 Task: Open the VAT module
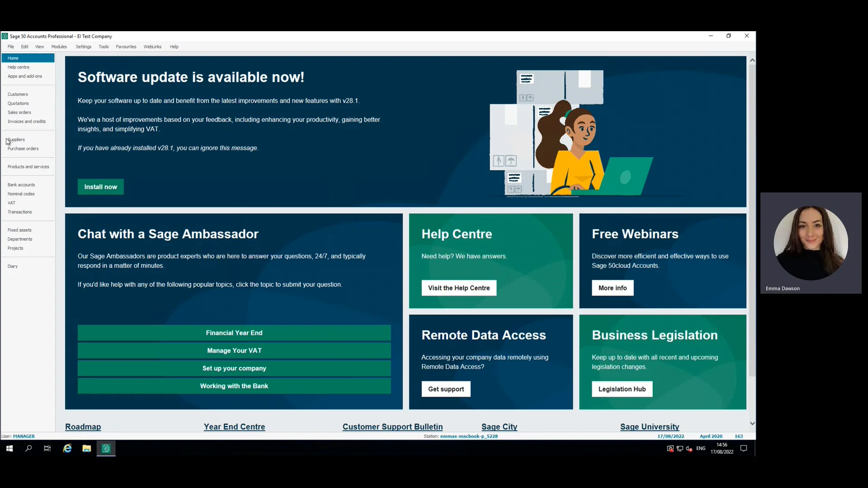pyautogui.click(x=11, y=202)
